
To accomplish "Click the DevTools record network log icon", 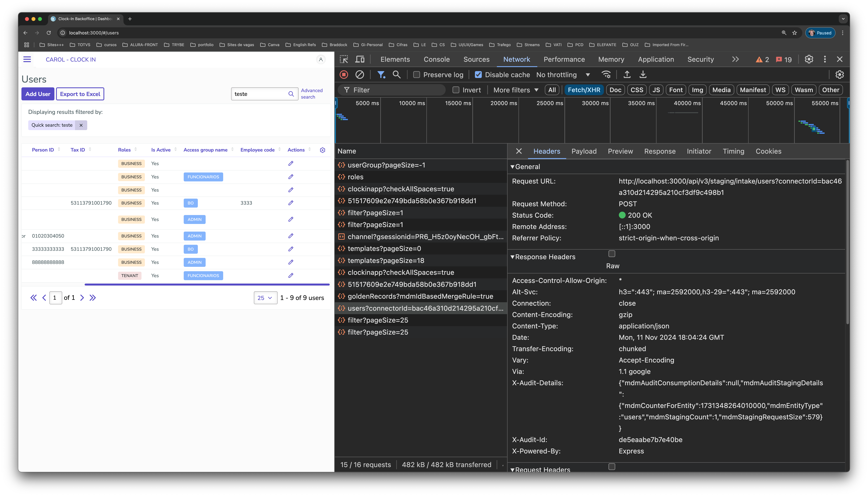I will [x=344, y=75].
